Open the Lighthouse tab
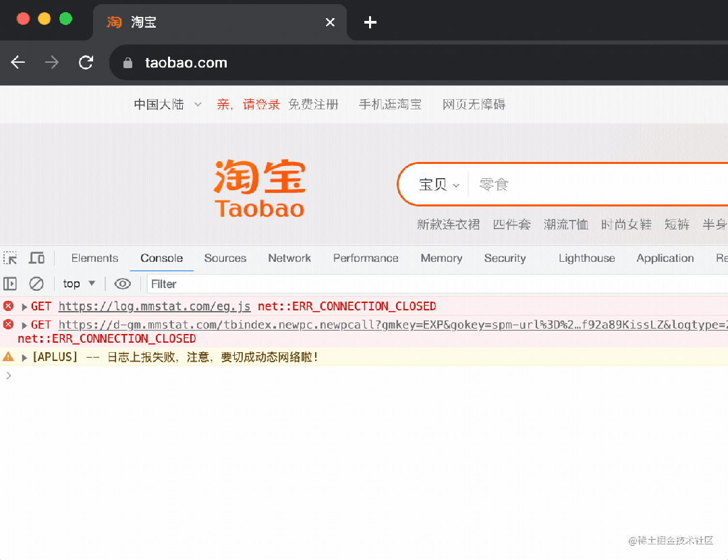Viewport: 728px width, 560px height. pyautogui.click(x=587, y=258)
